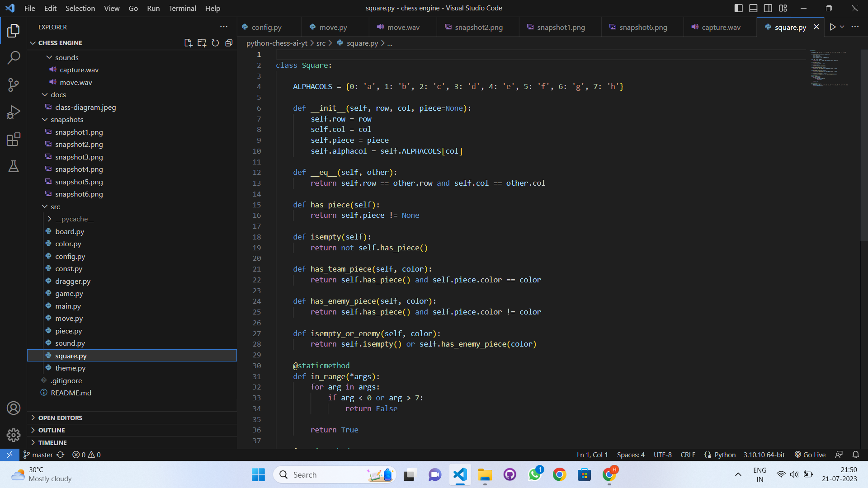Toggle the bottom panel layout button
The width and height of the screenshot is (868, 488).
tap(753, 8)
